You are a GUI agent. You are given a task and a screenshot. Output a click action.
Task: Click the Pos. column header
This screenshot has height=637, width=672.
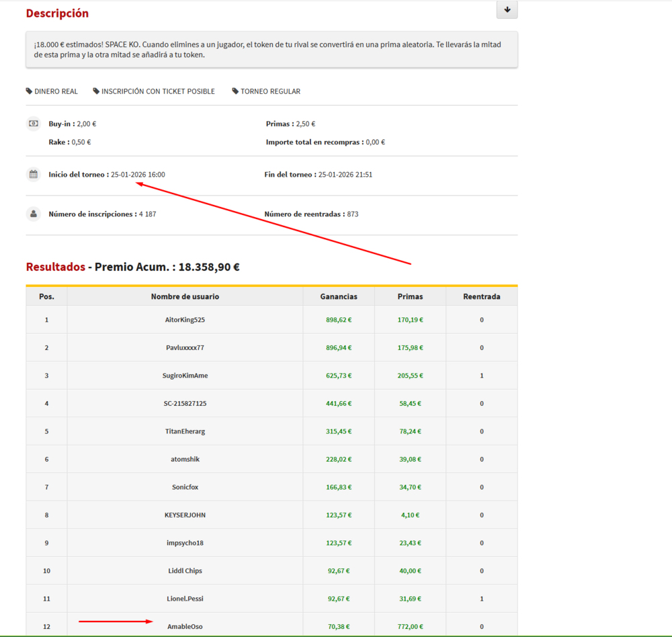(x=46, y=296)
